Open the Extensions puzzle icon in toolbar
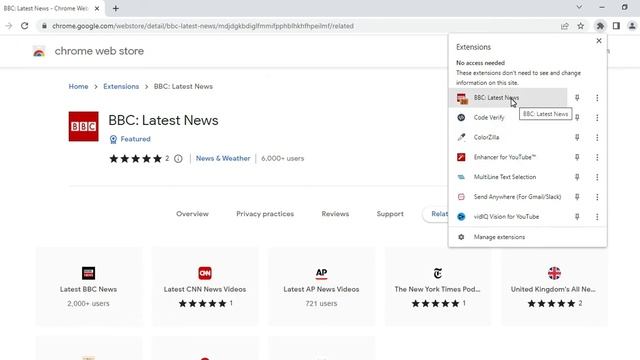This screenshot has width=640, height=360. (600, 26)
